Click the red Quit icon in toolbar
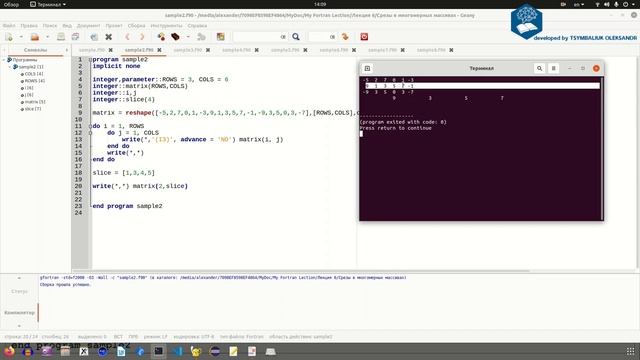 pyautogui.click(x=364, y=37)
